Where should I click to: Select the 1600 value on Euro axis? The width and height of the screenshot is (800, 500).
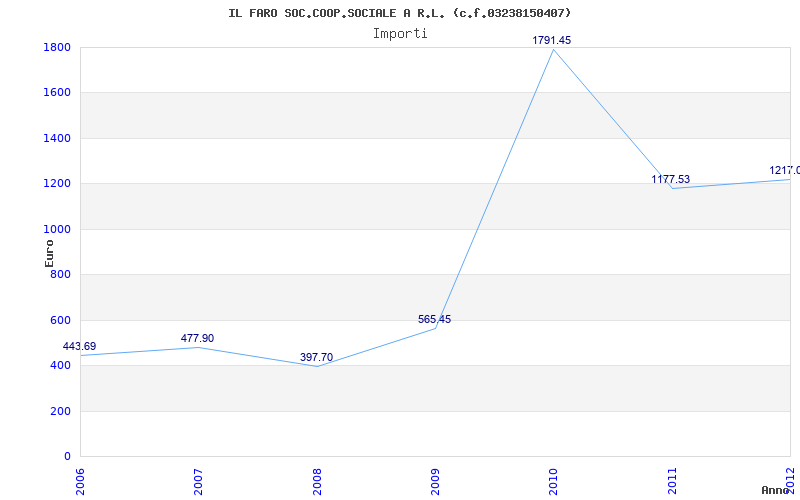[x=57, y=93]
